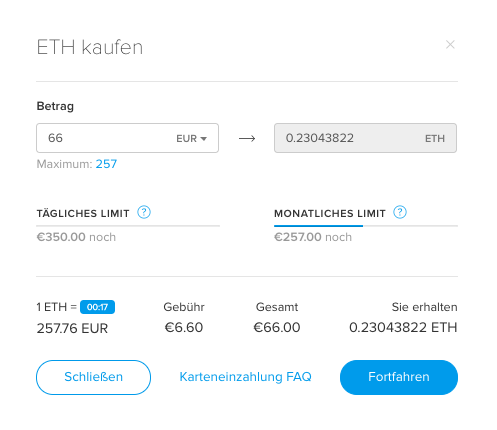The width and height of the screenshot is (497, 430).
Task: Click the 257.76 EUR exchange rate value
Action: tap(72, 328)
